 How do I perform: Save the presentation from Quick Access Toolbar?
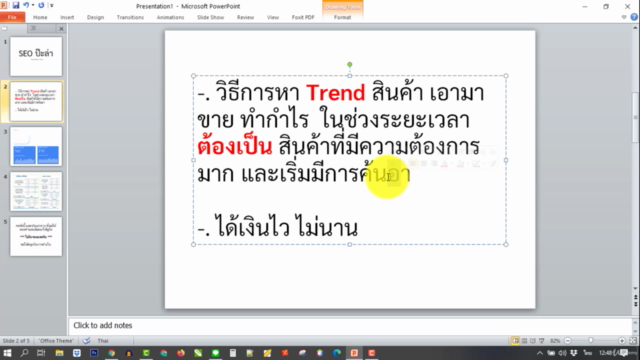[16, 5]
